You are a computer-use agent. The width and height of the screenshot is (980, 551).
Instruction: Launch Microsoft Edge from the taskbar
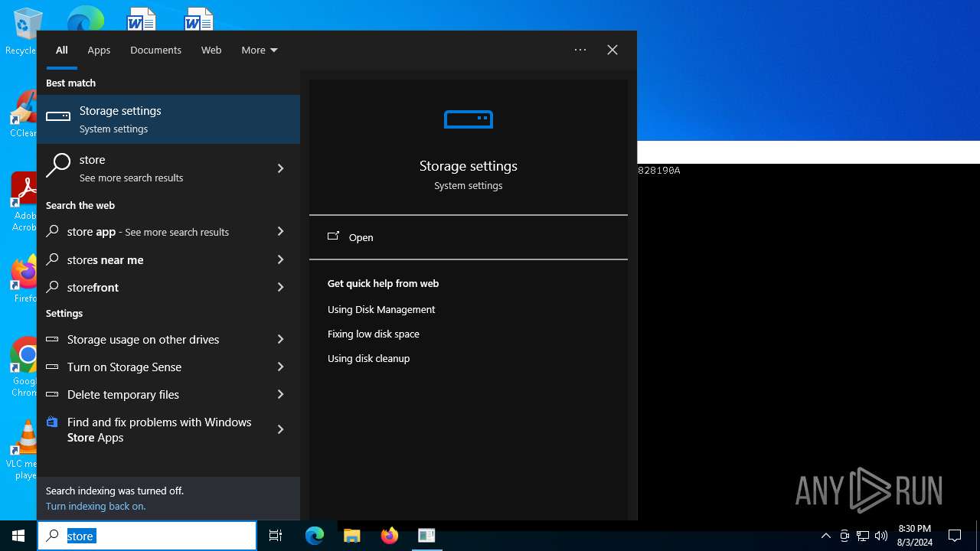pyautogui.click(x=315, y=536)
